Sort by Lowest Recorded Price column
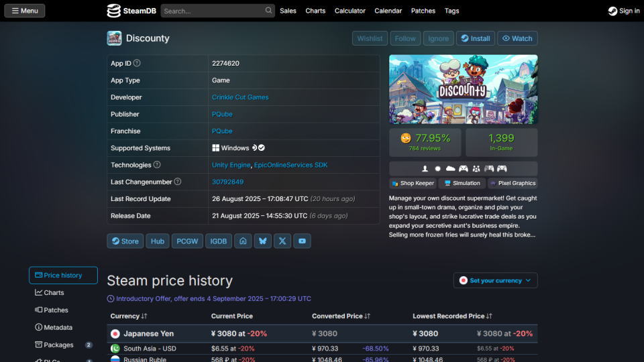 (x=452, y=316)
